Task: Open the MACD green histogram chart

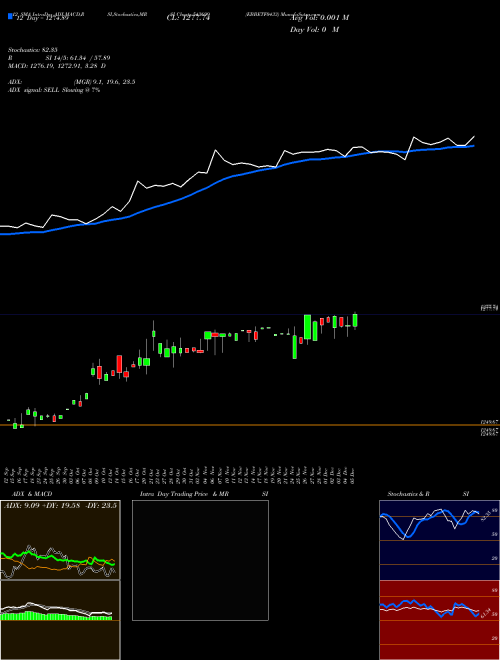Action: [60, 620]
